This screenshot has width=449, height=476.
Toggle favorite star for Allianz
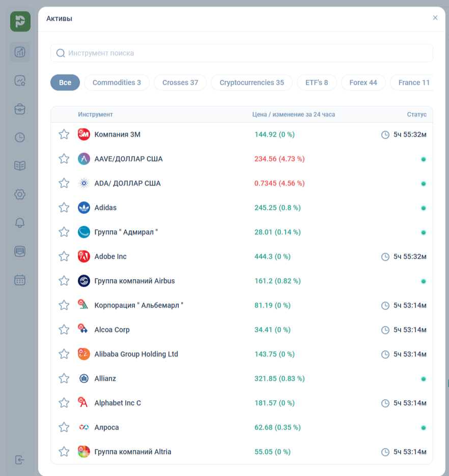(x=64, y=378)
